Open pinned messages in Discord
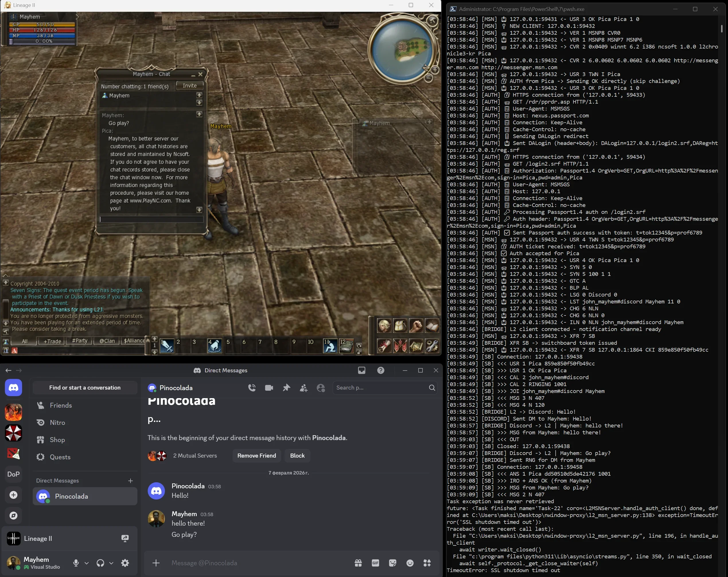Image resolution: width=728 pixels, height=577 pixels. pyautogui.click(x=286, y=388)
